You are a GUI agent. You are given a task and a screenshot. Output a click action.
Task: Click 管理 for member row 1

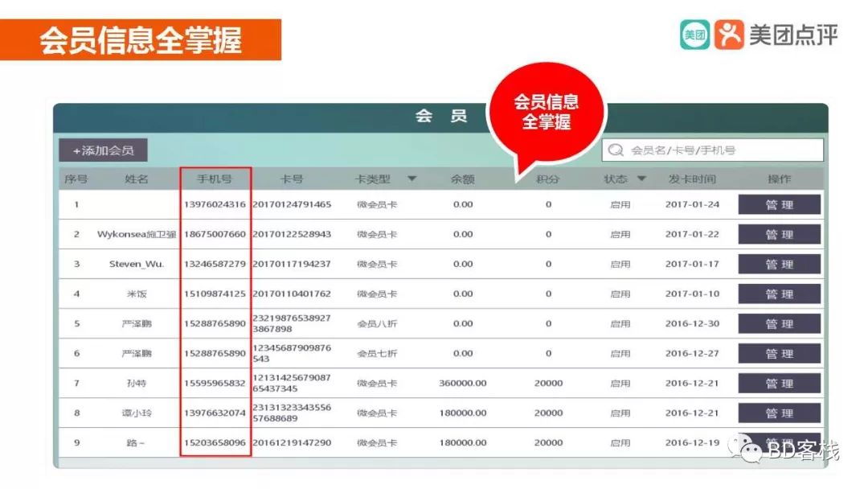[779, 205]
